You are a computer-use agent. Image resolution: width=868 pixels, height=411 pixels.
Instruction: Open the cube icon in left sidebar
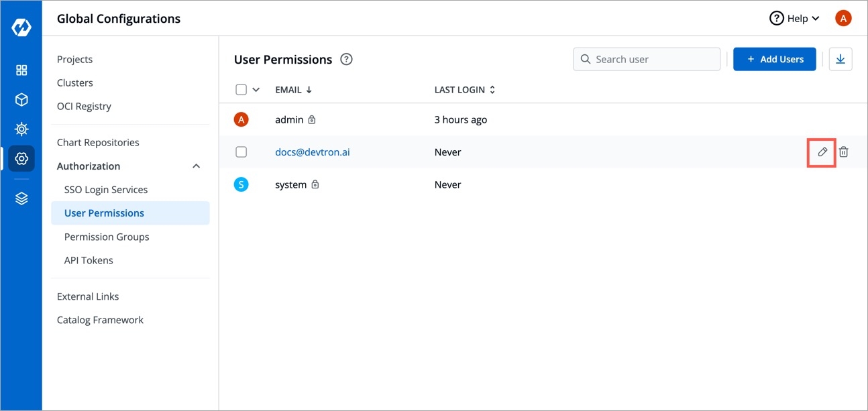[x=21, y=100]
